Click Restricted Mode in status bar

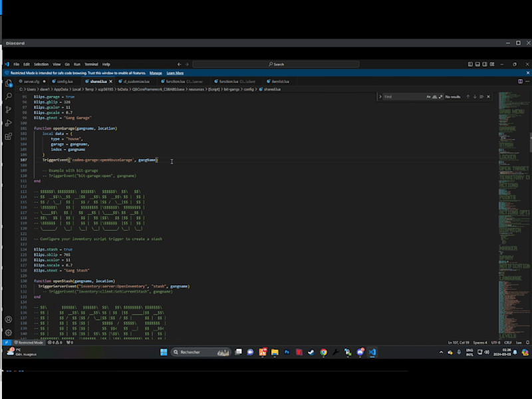tap(29, 342)
